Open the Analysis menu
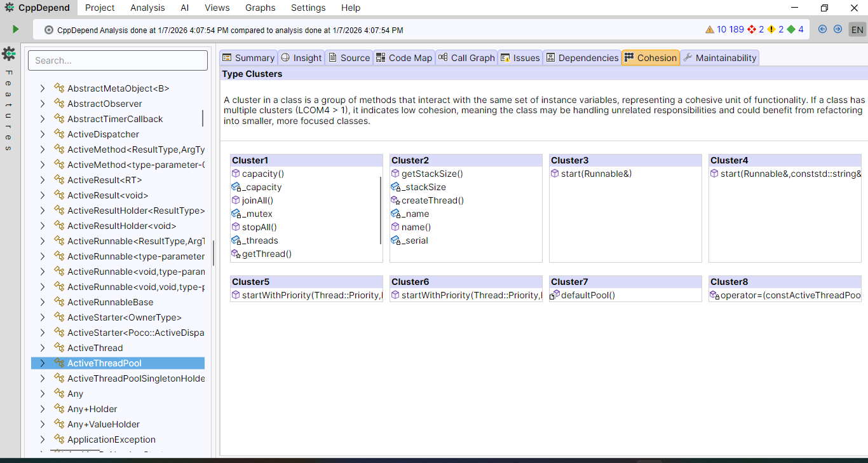 coord(147,8)
